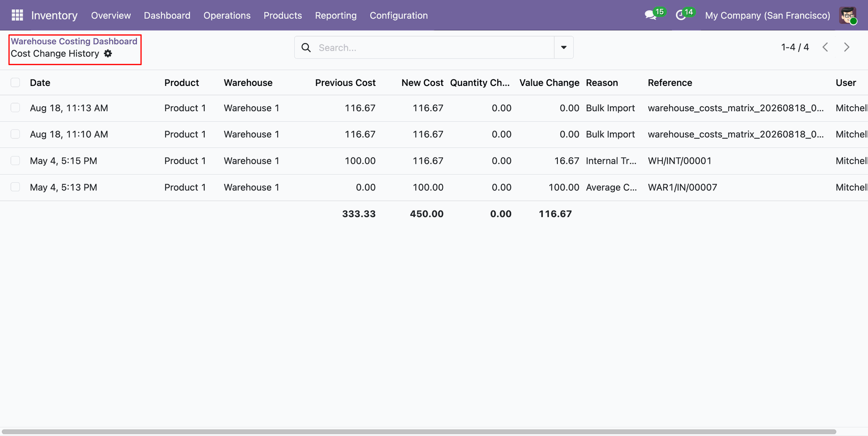Viewport: 868px width, 436px height.
Task: Click the 16.67 value change cell
Action: point(566,161)
